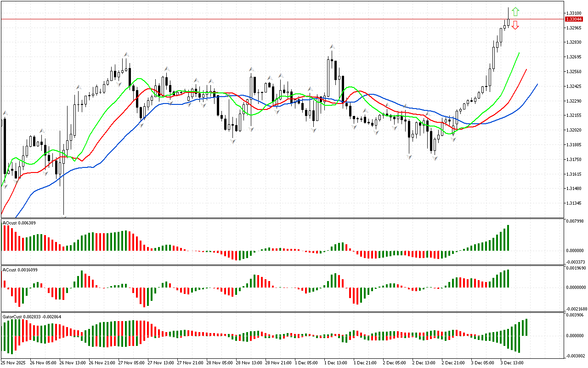Screen dimensions: 588x368
Task: Click the tallest green AOcust bar at right
Action: (x=508, y=237)
